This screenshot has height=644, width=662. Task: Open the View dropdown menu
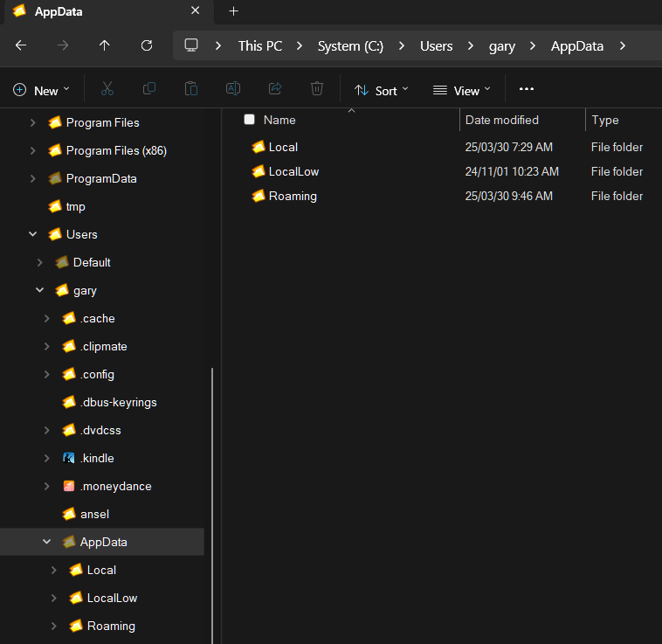point(462,90)
